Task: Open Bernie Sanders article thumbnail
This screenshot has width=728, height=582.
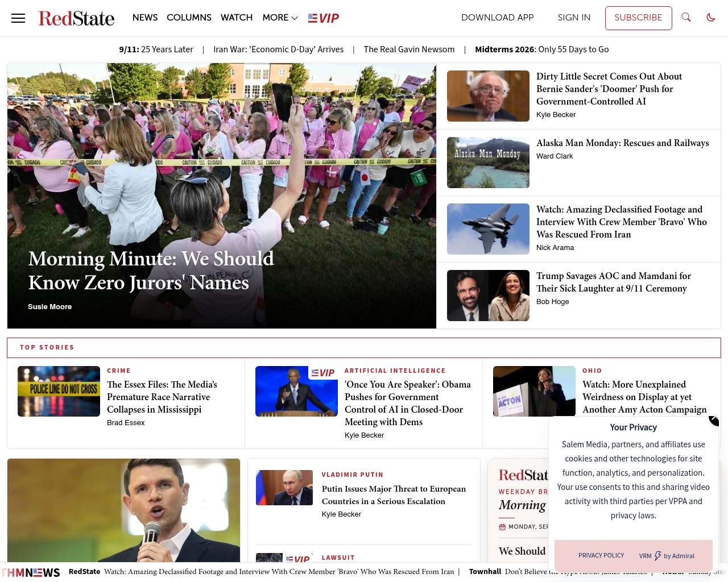Action: (x=488, y=96)
